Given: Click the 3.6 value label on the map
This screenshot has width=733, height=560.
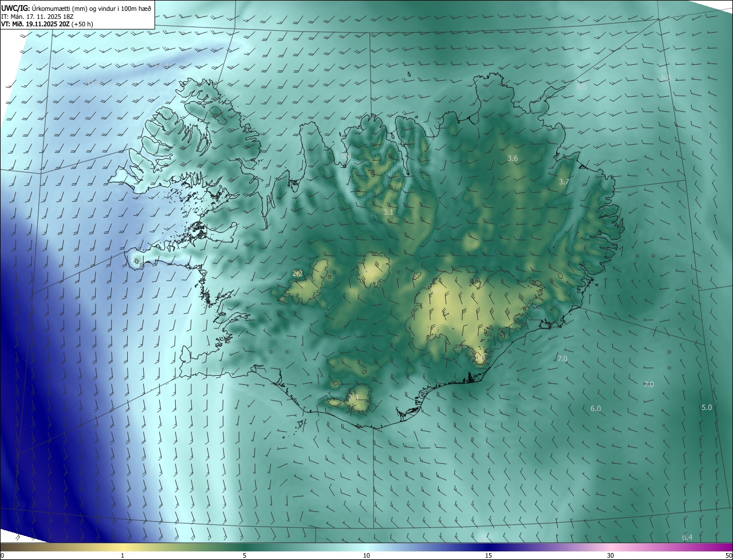Looking at the screenshot, I should coord(513,159).
